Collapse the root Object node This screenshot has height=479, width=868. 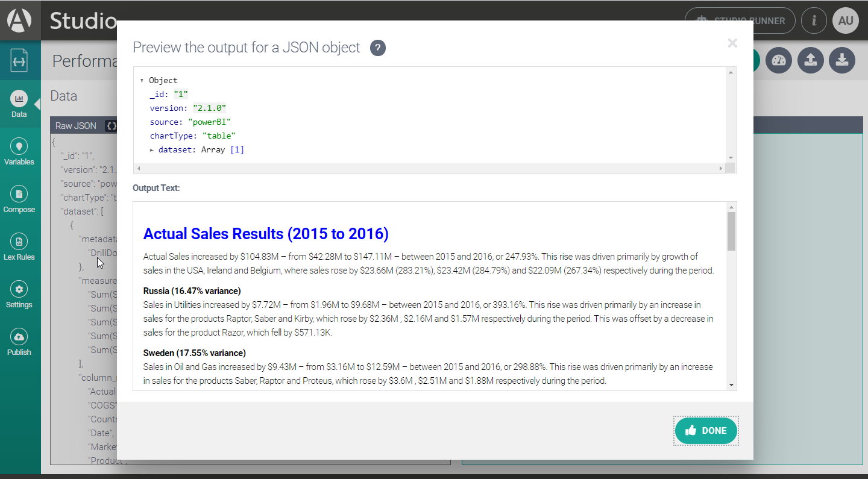pyautogui.click(x=142, y=81)
